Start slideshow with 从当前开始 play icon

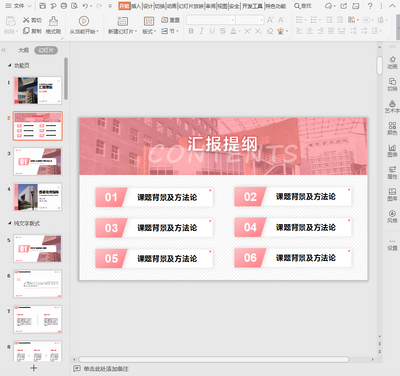tap(84, 21)
